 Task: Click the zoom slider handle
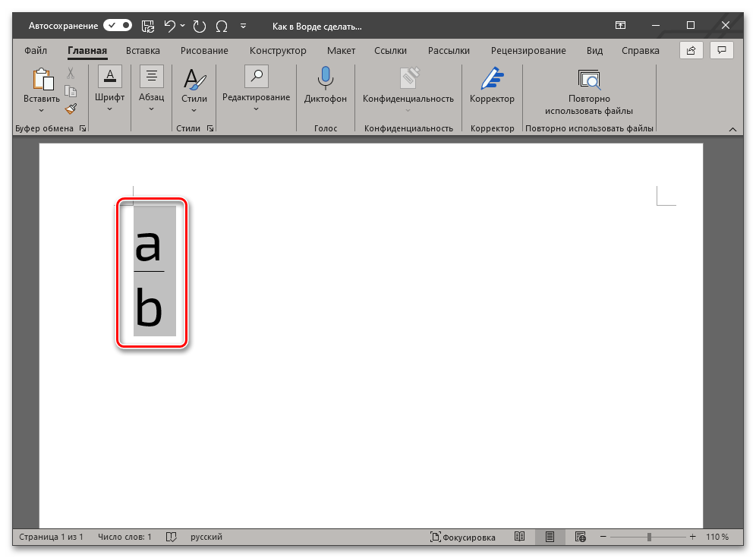[x=649, y=537]
